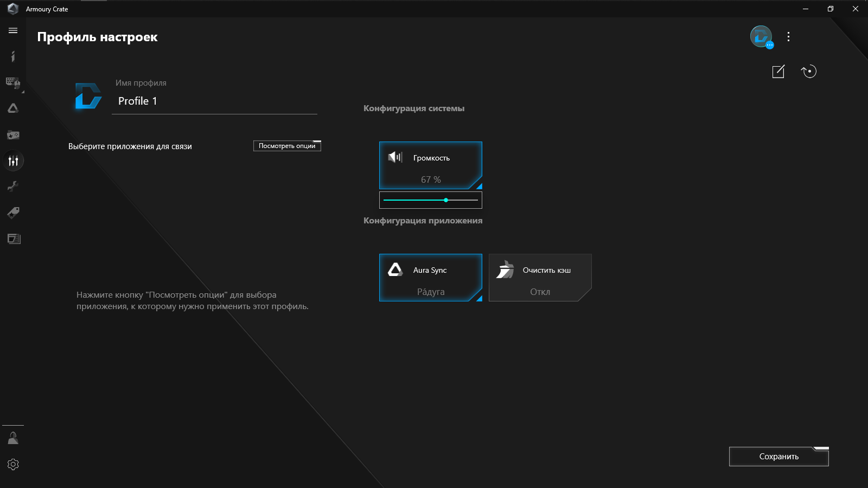Click the account avatar in the header
The image size is (868, 488).
coord(761,37)
